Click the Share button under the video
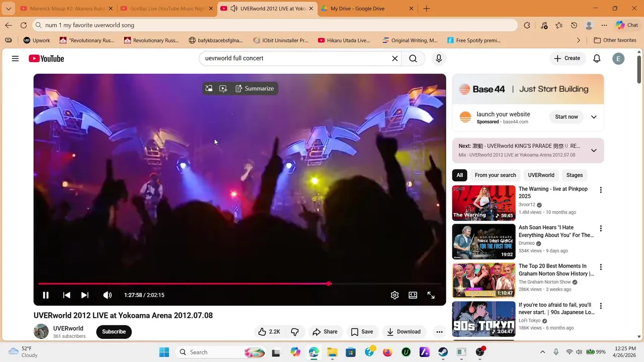Screen dimensions: 644x362 click(x=325, y=332)
